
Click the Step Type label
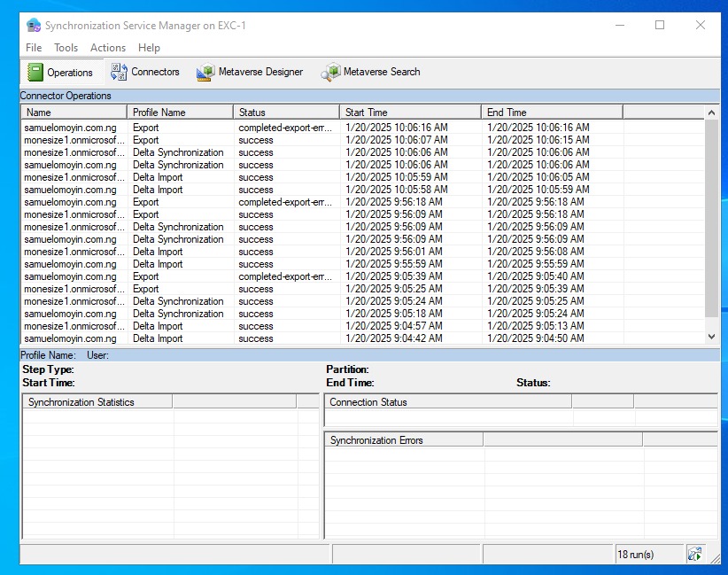[48, 369]
